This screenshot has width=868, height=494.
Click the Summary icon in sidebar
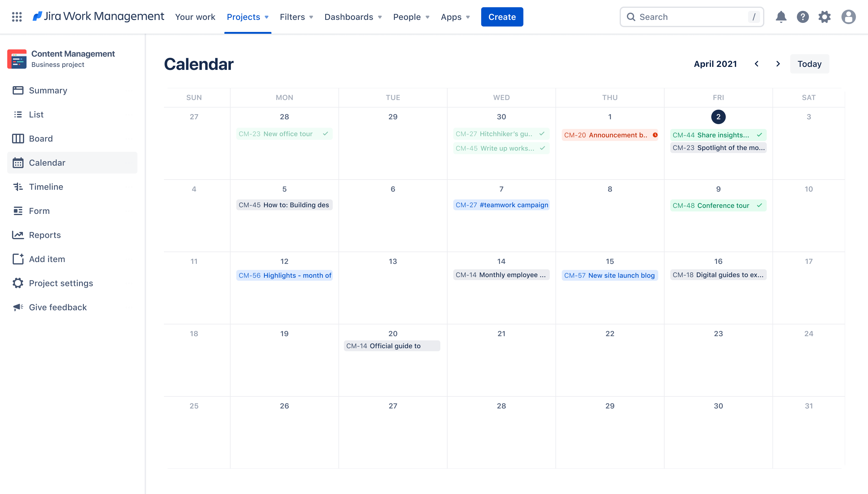[x=18, y=90]
